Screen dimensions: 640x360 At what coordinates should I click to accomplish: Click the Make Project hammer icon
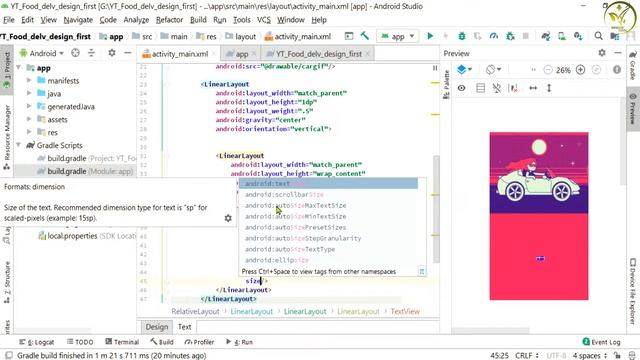364,36
